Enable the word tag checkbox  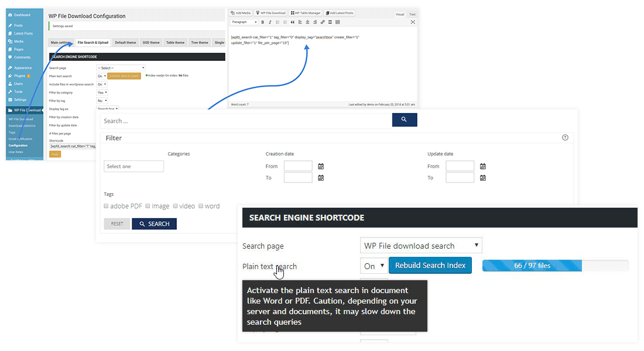coord(201,206)
